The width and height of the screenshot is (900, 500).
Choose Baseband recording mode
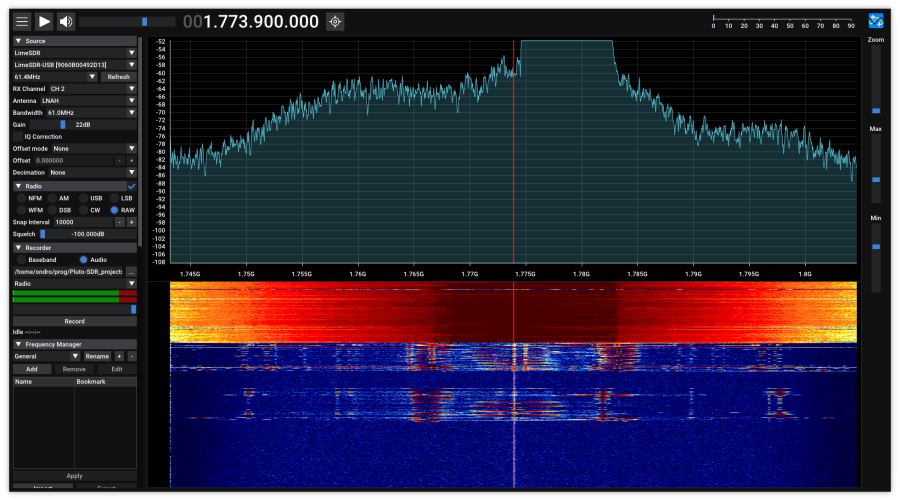pos(20,260)
